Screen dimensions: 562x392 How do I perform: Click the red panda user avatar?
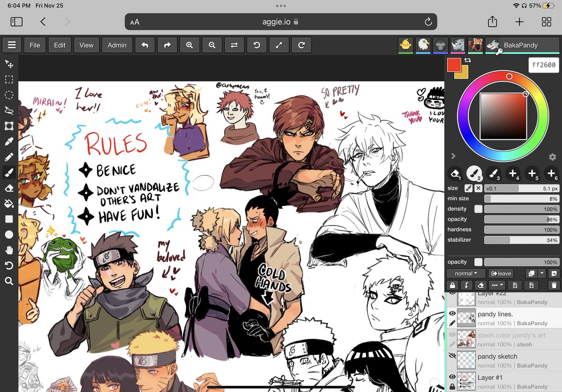click(475, 45)
